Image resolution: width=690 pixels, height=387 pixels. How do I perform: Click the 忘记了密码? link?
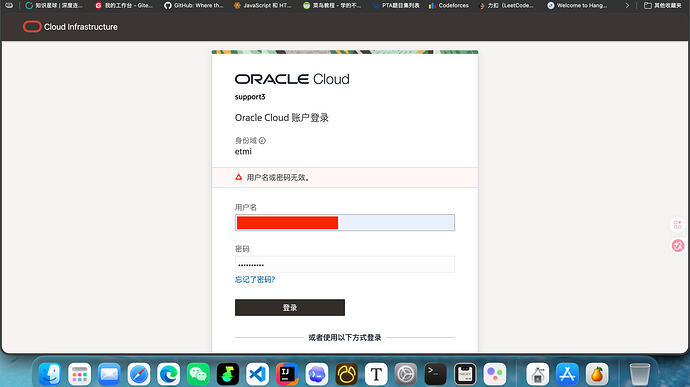(255, 280)
